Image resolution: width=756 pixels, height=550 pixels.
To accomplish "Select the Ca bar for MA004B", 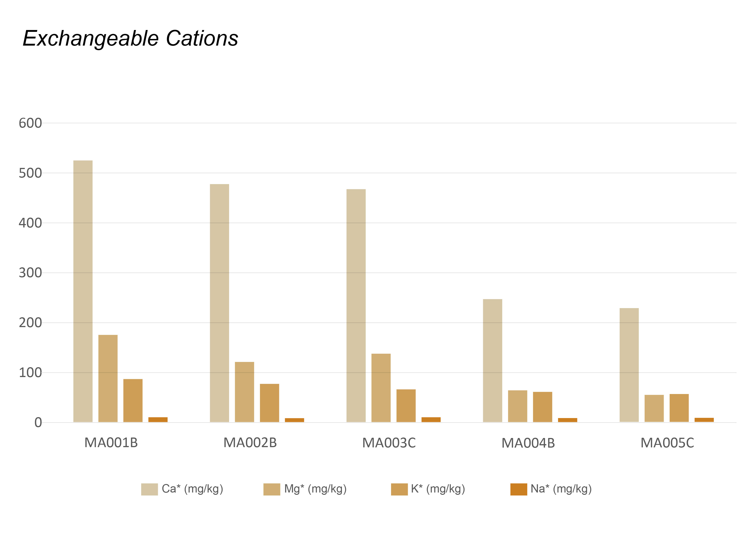I will tap(492, 361).
